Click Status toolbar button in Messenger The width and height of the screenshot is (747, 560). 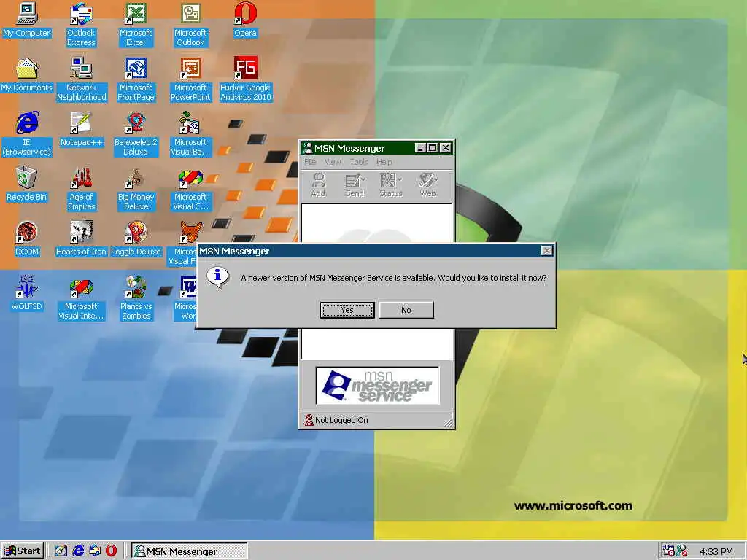pyautogui.click(x=391, y=184)
